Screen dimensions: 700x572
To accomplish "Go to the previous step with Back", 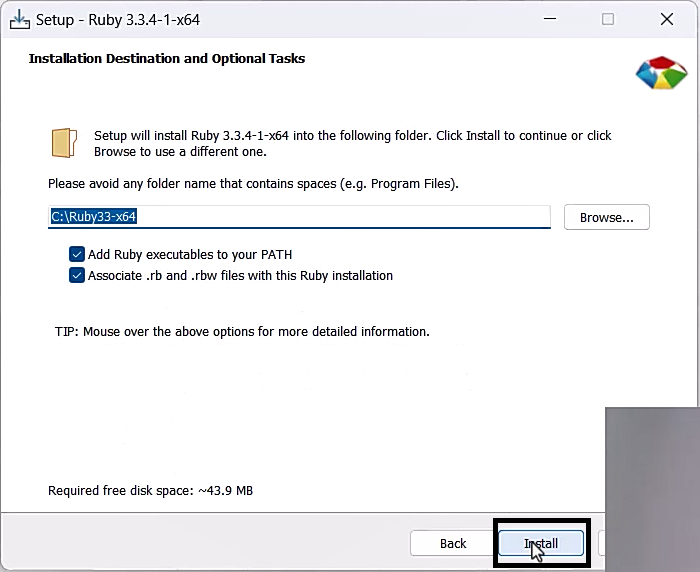I will pyautogui.click(x=453, y=543).
